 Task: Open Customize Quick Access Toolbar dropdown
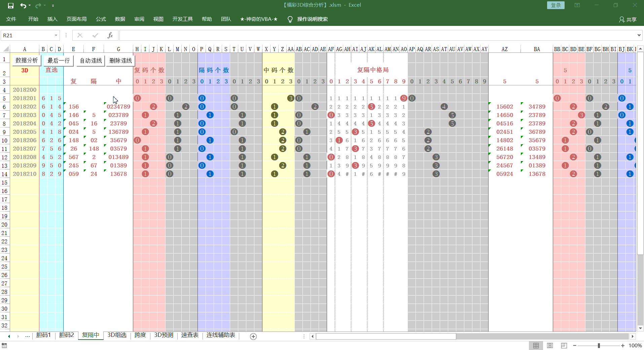click(x=53, y=5)
